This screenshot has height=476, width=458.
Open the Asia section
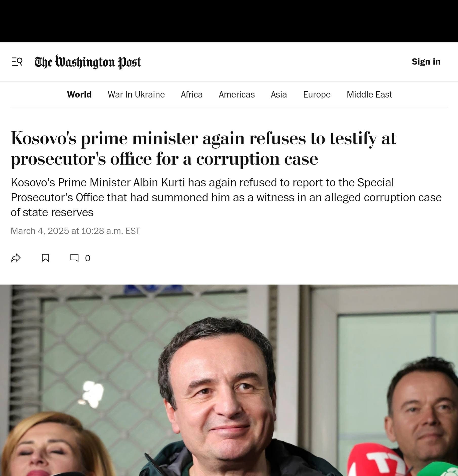click(279, 94)
